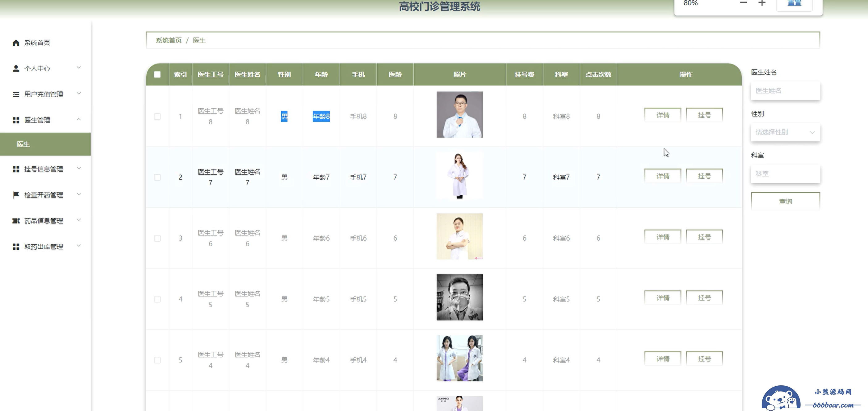The height and width of the screenshot is (411, 868).
Task: Click the 医龄 column header
Action: [x=395, y=74]
